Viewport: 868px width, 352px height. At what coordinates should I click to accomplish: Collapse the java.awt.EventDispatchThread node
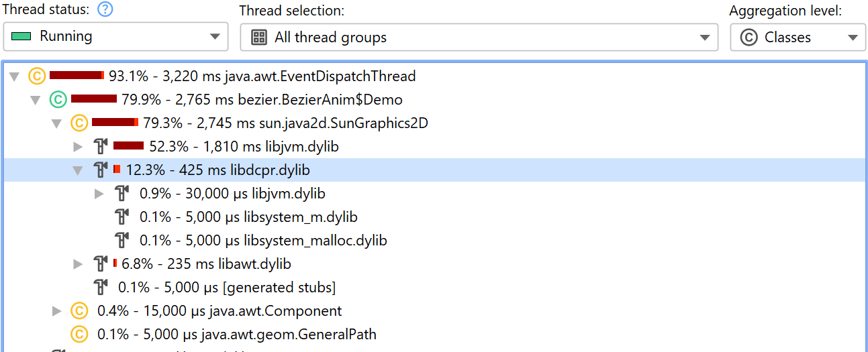pos(14,76)
